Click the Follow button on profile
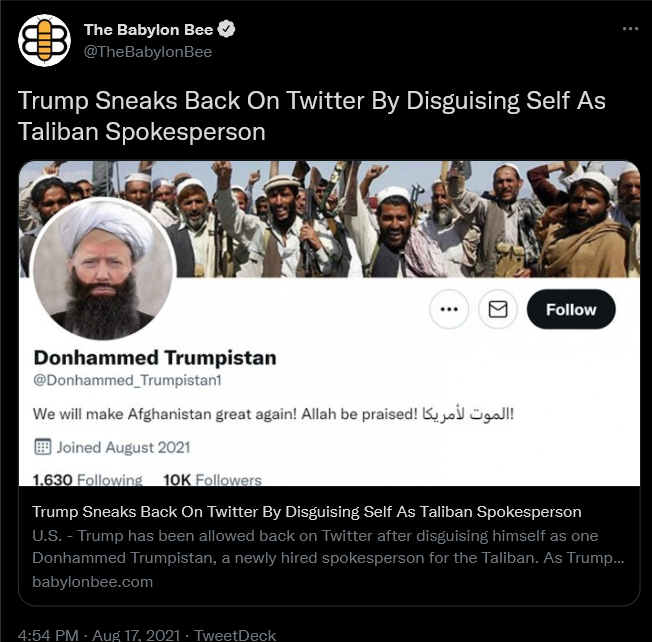The image size is (652, 642). (x=571, y=309)
